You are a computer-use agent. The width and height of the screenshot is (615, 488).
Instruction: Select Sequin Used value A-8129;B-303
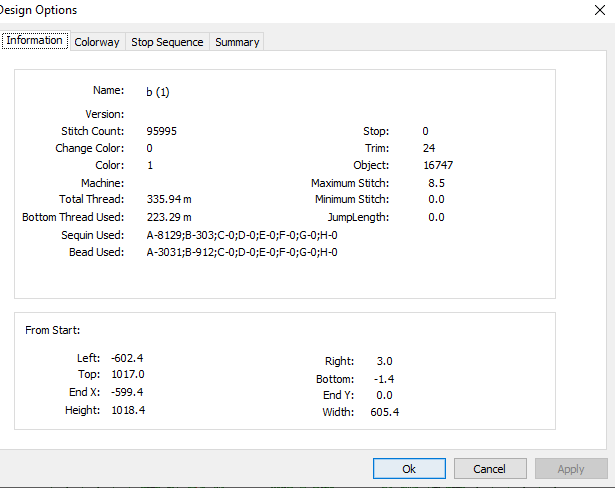[x=242, y=235]
